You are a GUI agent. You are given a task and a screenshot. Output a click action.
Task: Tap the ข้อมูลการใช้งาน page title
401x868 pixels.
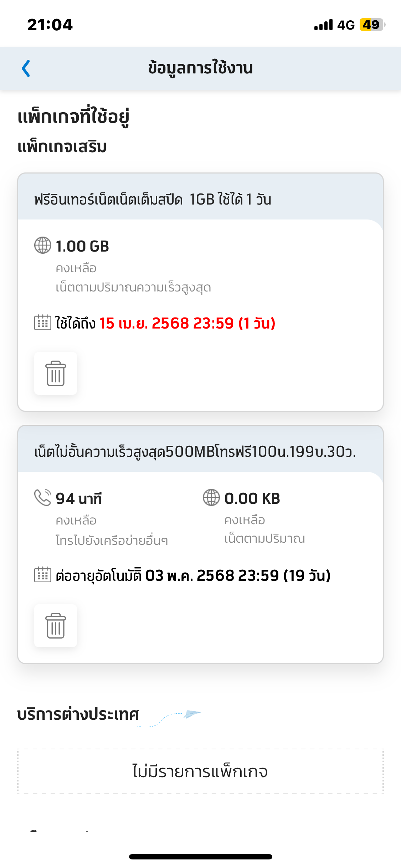coord(201,68)
